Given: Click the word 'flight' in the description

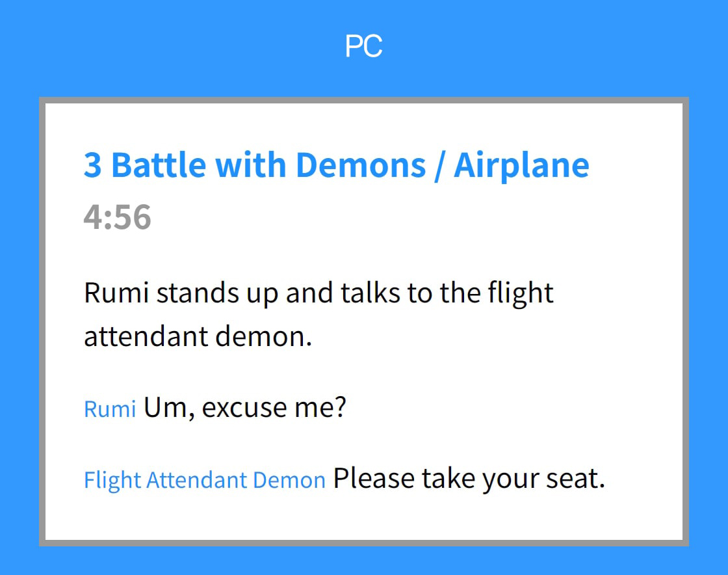Looking at the screenshot, I should [521, 294].
